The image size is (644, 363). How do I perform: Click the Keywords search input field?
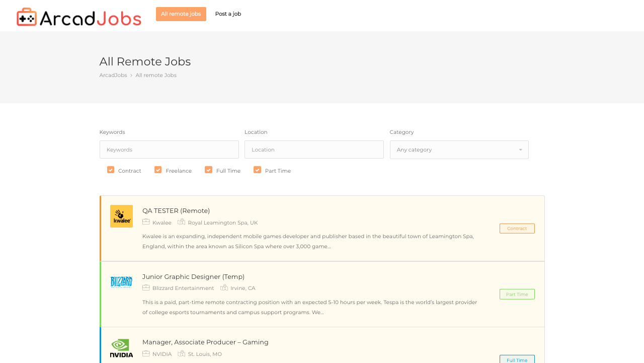(x=169, y=150)
